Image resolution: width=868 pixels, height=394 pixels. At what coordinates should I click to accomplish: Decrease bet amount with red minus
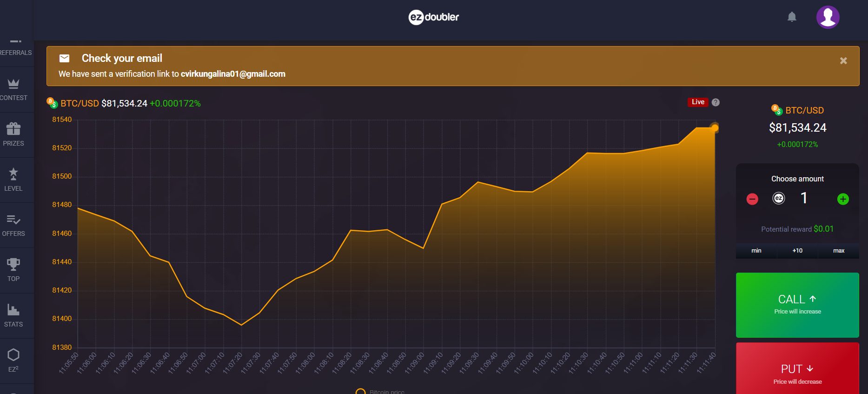[x=752, y=199]
